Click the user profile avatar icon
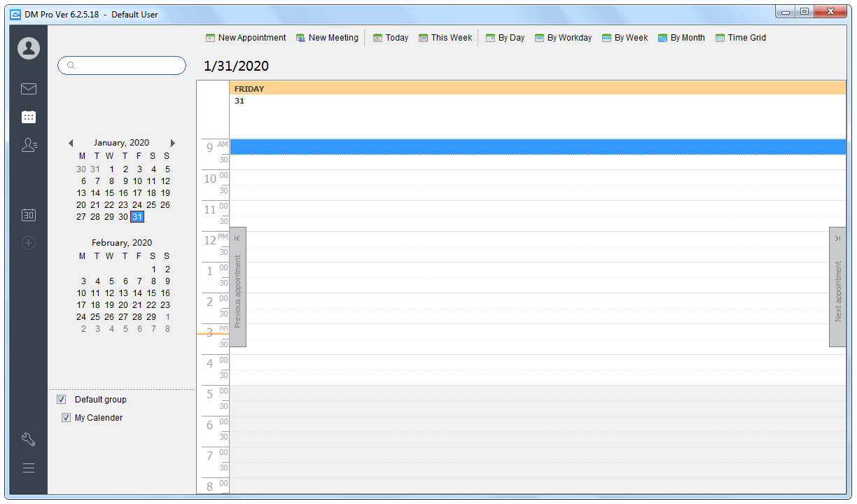The width and height of the screenshot is (857, 504). [29, 48]
